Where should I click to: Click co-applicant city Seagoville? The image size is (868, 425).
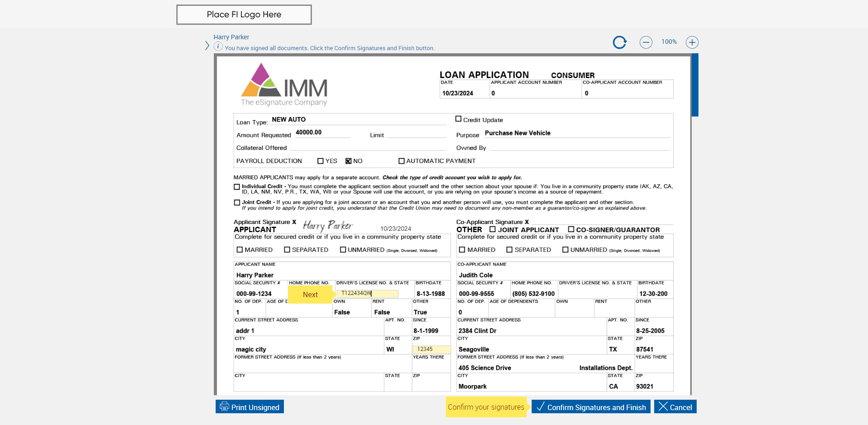coord(474,350)
